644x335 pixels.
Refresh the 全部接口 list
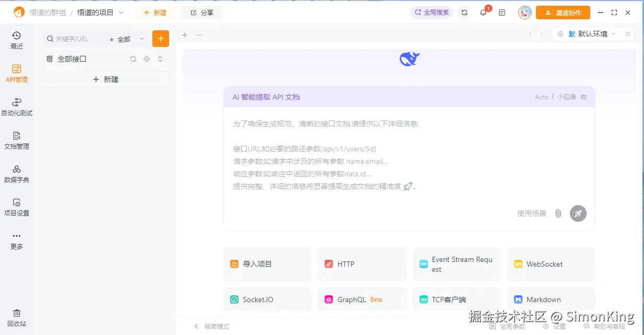(133, 59)
